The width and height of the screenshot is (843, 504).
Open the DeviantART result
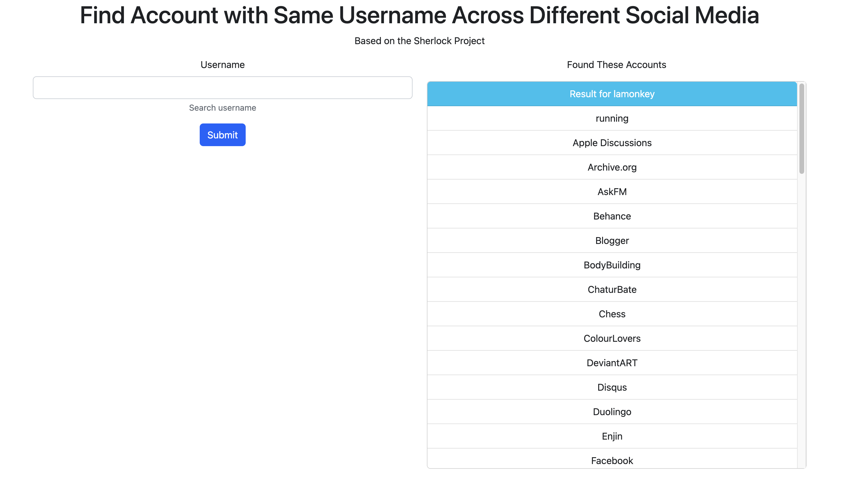(612, 363)
